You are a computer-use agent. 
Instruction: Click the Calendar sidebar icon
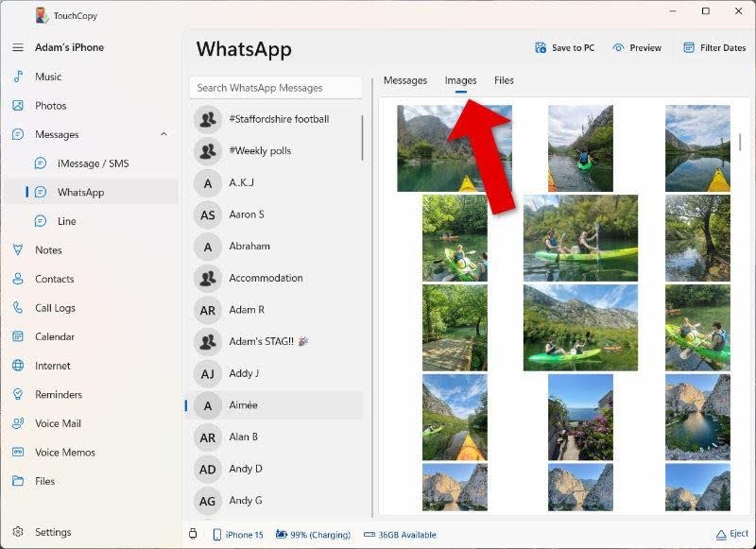coord(18,336)
